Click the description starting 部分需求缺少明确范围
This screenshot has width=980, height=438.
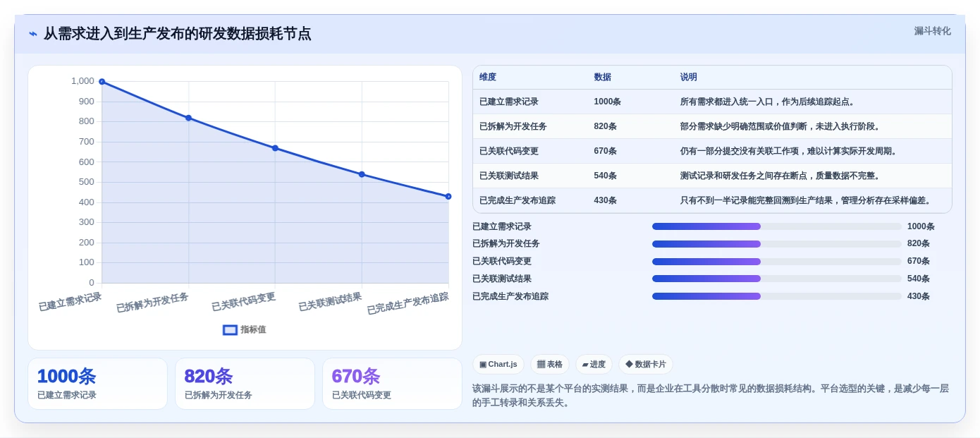(x=782, y=126)
